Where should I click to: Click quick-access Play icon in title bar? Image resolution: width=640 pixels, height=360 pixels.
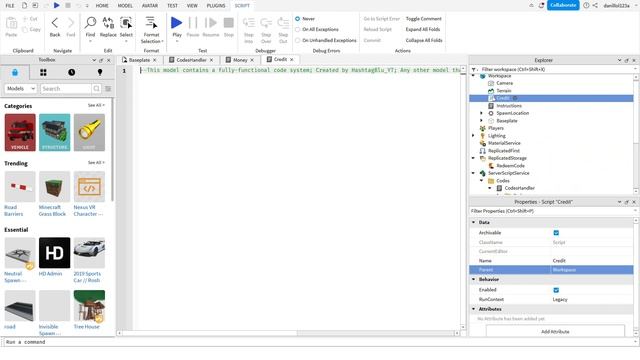click(57, 5)
